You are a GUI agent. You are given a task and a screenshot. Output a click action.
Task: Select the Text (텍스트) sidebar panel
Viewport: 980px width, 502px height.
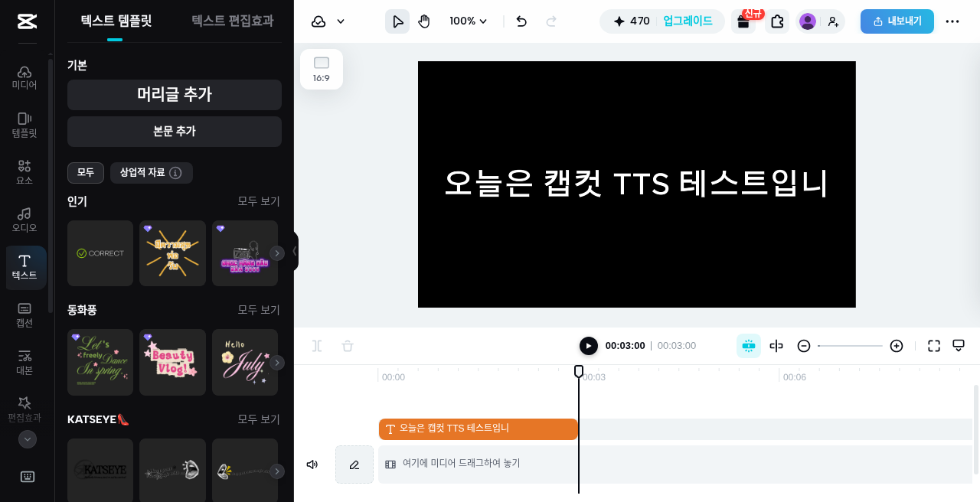(x=24, y=267)
